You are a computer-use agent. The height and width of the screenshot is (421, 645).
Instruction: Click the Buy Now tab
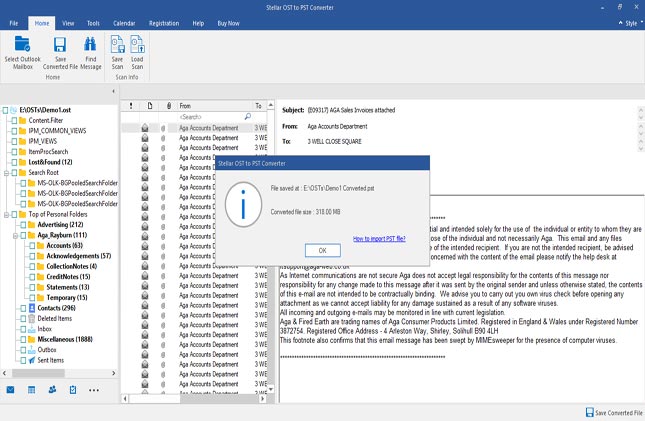point(228,23)
